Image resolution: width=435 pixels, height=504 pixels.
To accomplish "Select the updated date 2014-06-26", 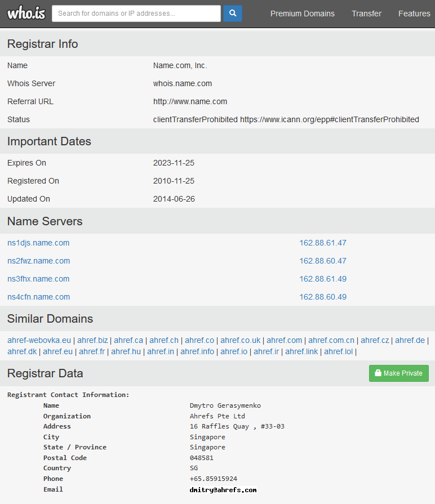I will 174,199.
